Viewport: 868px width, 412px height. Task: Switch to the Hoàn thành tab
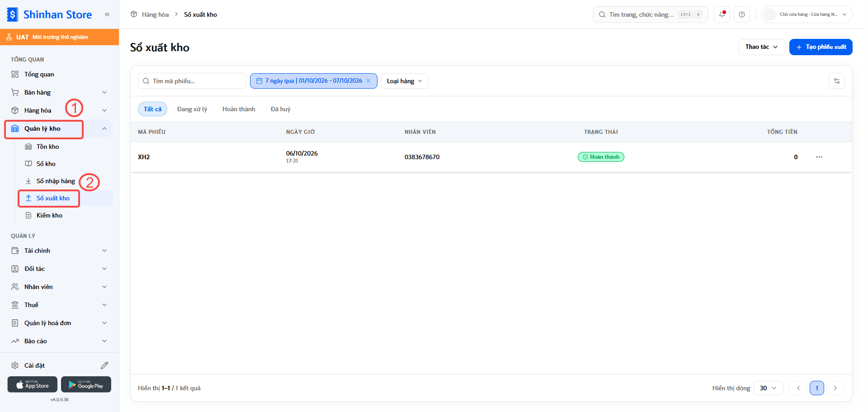239,109
